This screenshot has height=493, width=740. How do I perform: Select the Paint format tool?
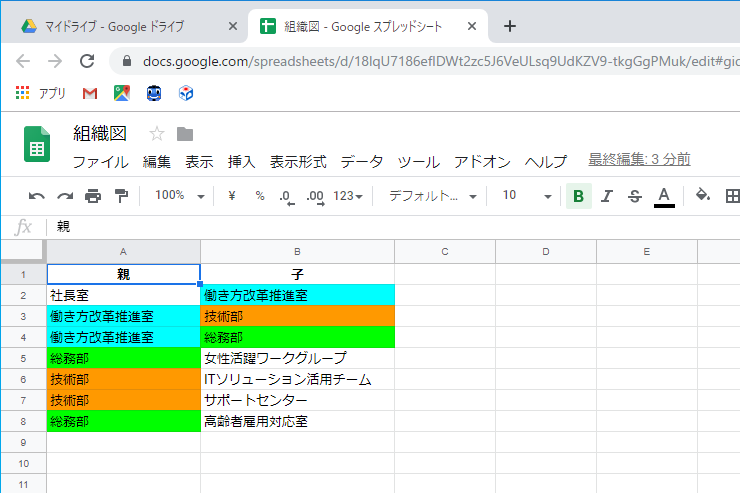[x=121, y=196]
